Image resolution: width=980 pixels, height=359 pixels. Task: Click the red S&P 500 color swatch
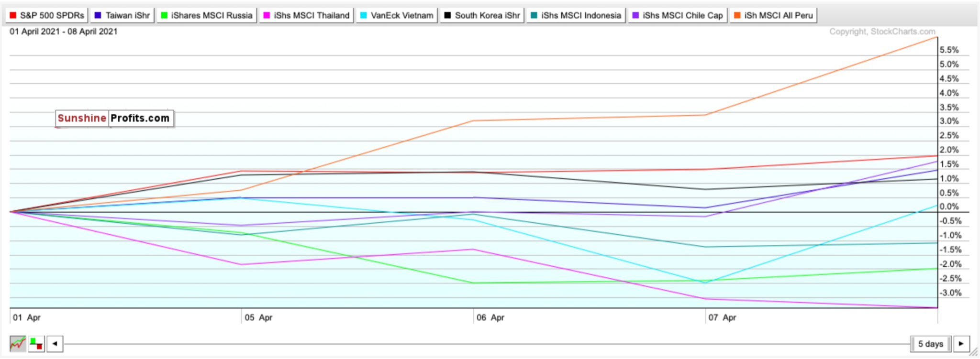[x=13, y=15]
